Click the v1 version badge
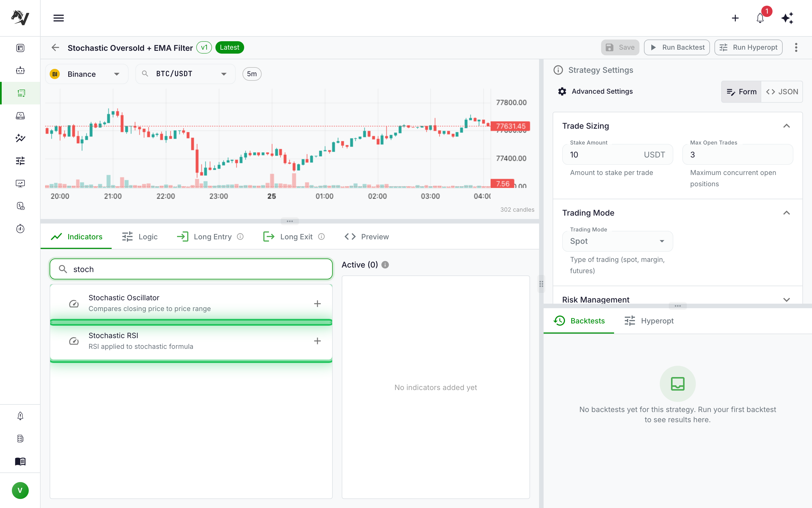812x508 pixels. tap(204, 47)
